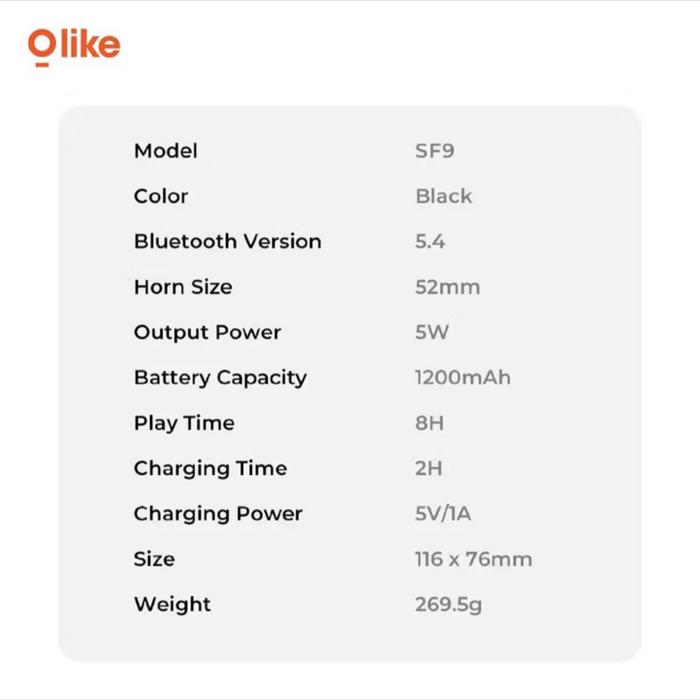The image size is (700, 700).
Task: Select the 5W output power value
Action: point(432,332)
